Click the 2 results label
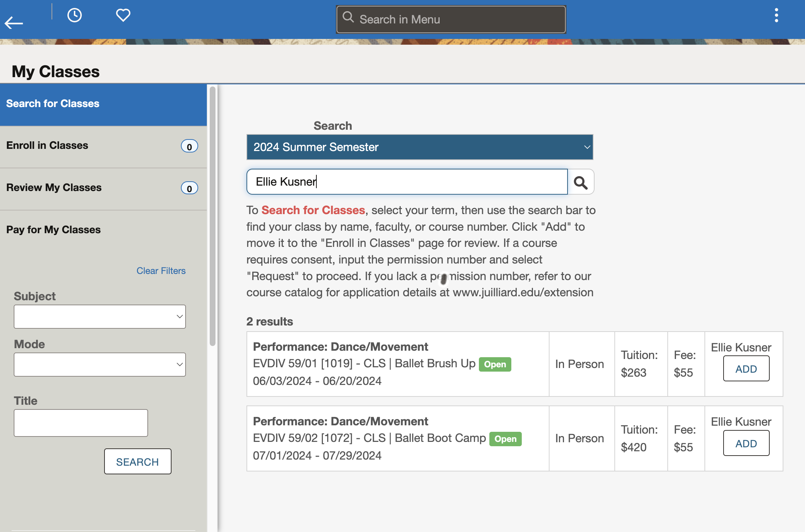The width and height of the screenshot is (805, 532). click(x=270, y=322)
